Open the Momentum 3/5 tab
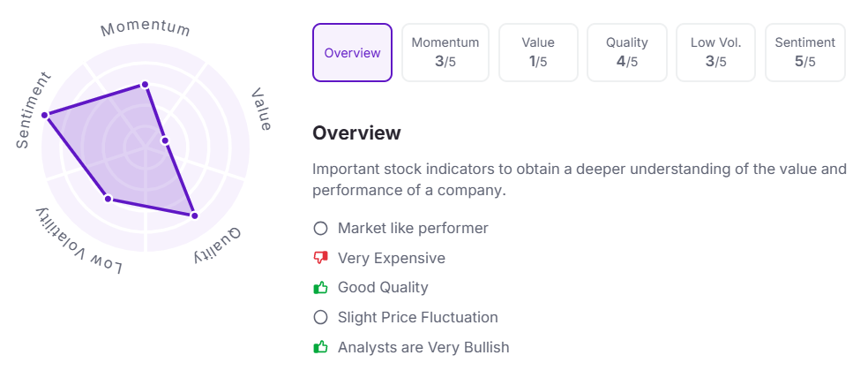 tap(445, 53)
